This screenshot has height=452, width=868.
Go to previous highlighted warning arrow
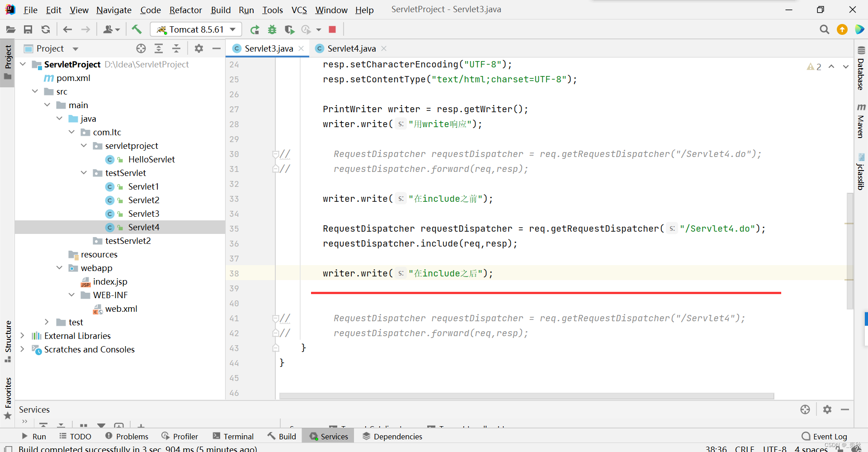click(x=831, y=67)
